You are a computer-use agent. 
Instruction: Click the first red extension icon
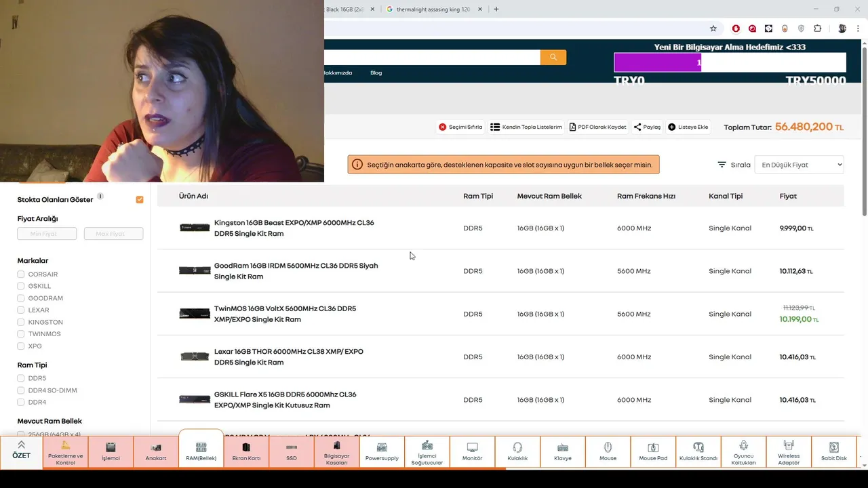[736, 28]
